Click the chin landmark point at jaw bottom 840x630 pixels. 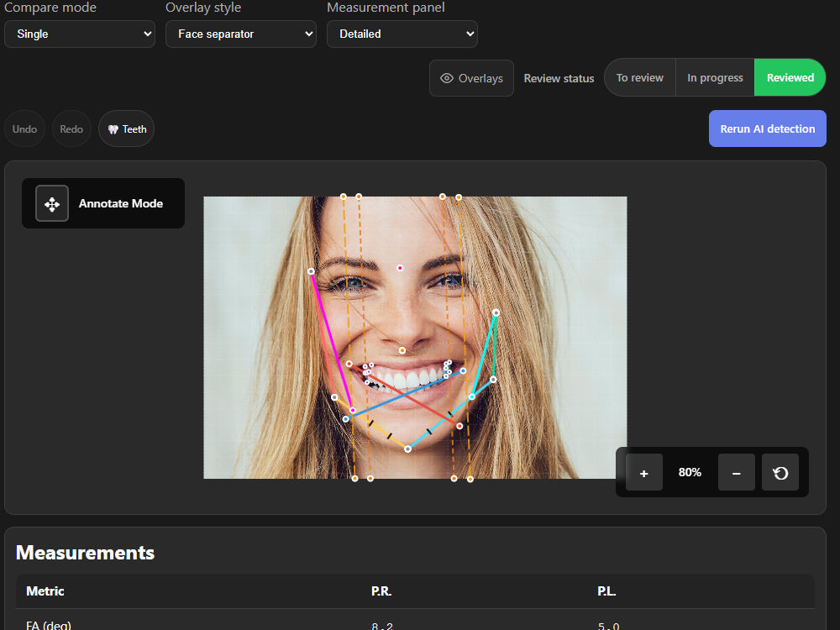[407, 449]
